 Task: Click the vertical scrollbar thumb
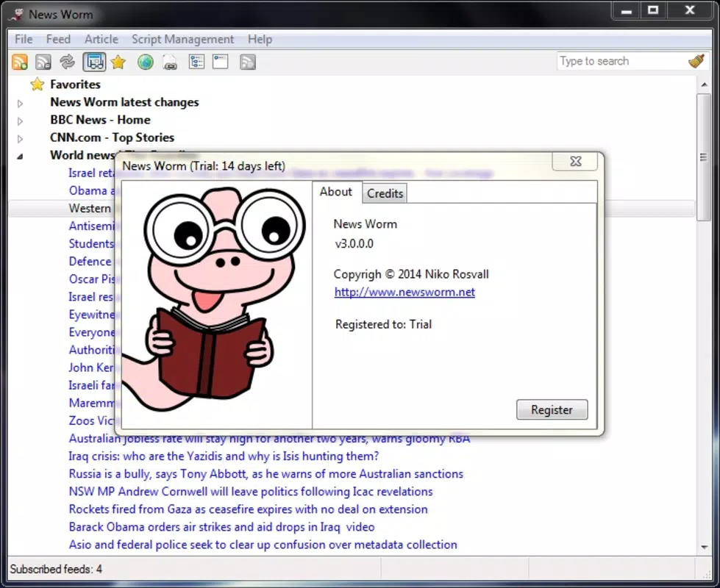tap(704, 157)
